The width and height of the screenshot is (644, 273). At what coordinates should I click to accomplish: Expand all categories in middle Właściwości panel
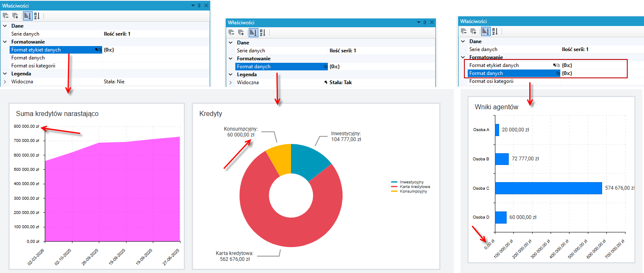[241, 33]
